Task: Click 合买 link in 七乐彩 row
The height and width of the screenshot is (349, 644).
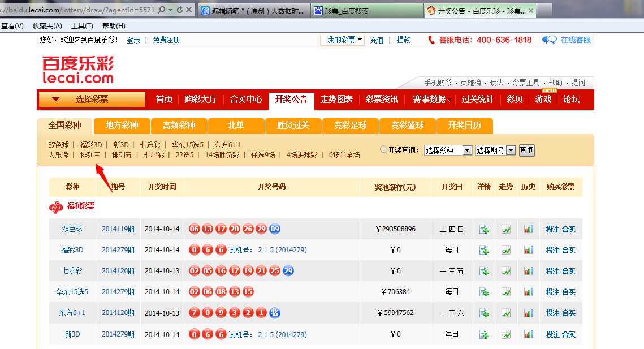Action: coord(569,271)
